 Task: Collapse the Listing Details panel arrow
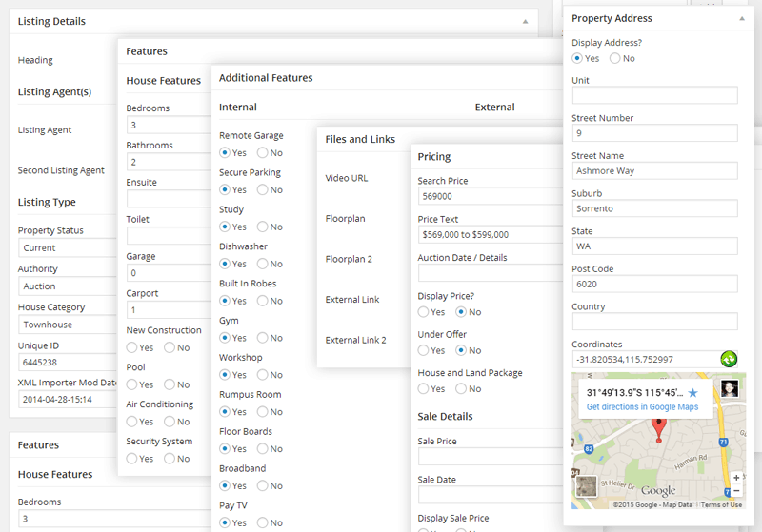(525, 21)
